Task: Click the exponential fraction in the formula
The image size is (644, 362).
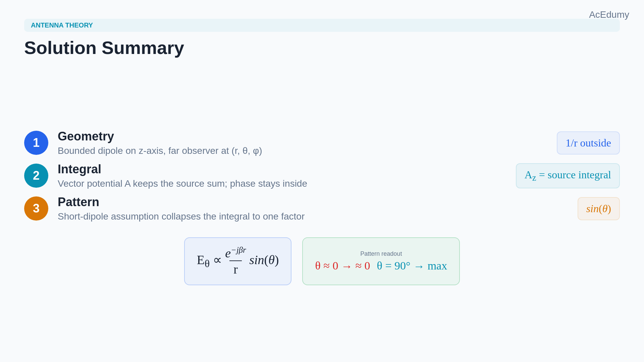Action: (x=235, y=261)
